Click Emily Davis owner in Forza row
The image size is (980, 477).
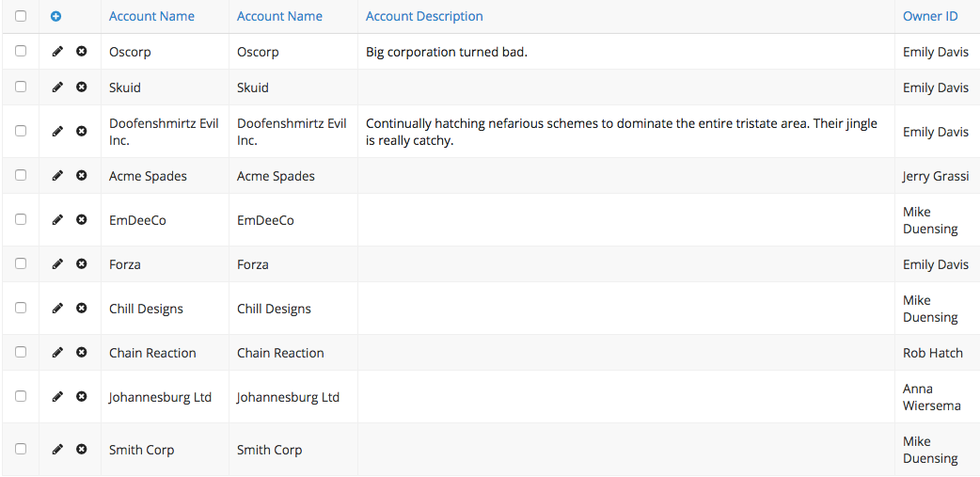[936, 264]
